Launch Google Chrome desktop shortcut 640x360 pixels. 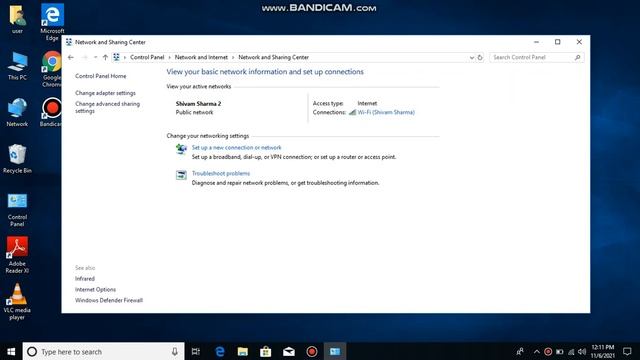(52, 69)
